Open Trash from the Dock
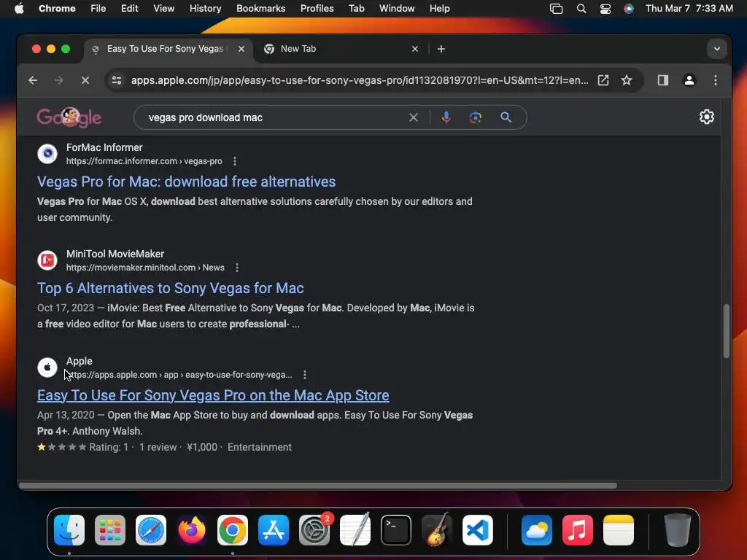Screen dimensions: 747x560 point(677,530)
